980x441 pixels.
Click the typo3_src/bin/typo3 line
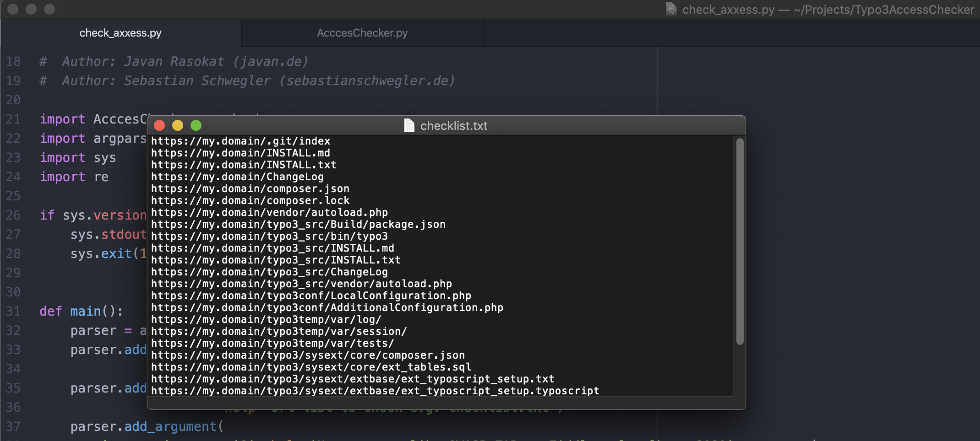(269, 236)
